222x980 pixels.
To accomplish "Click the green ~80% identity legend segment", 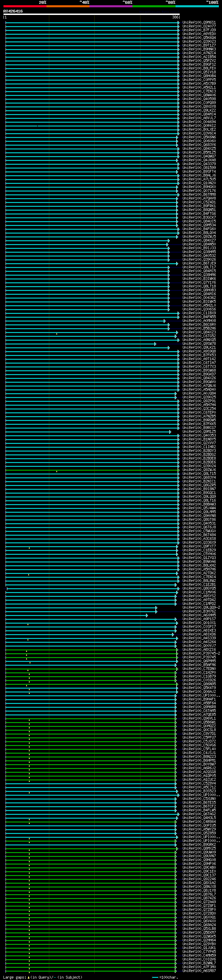I will click(x=154, y=6).
